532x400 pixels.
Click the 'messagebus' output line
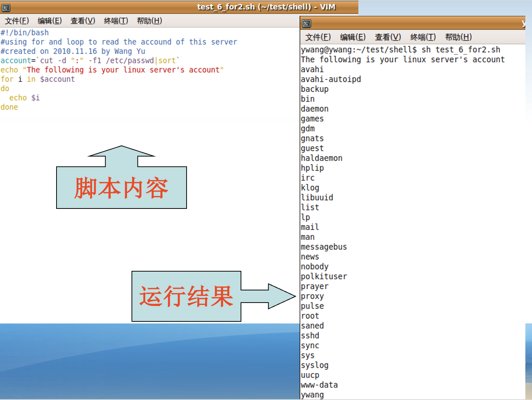coord(324,247)
